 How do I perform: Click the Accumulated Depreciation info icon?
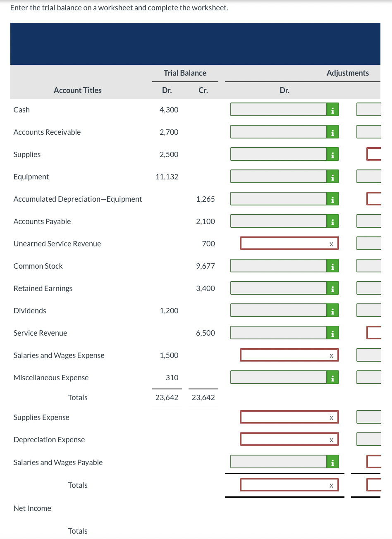[x=333, y=199]
